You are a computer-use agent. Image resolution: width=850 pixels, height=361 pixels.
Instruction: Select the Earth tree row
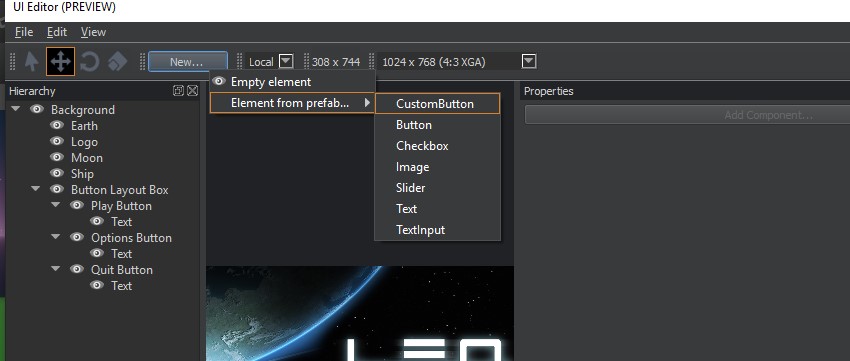click(x=84, y=126)
